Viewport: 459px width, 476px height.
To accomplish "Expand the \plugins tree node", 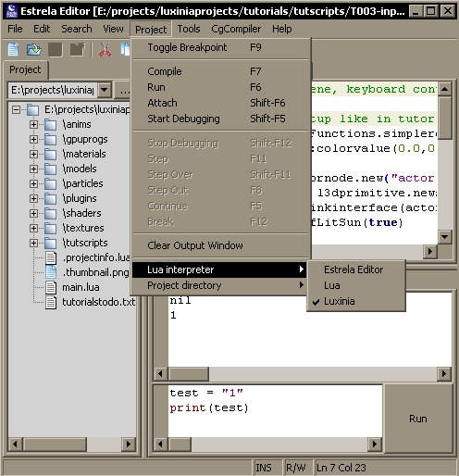I will 33,198.
